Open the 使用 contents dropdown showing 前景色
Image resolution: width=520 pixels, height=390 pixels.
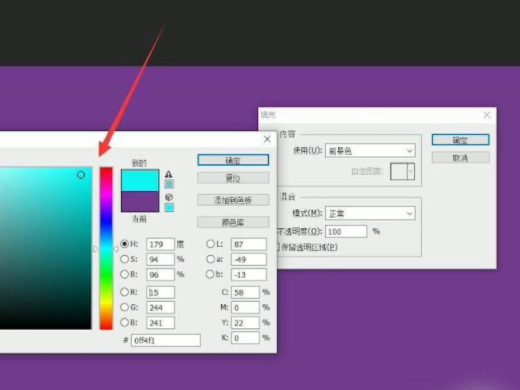pos(370,151)
